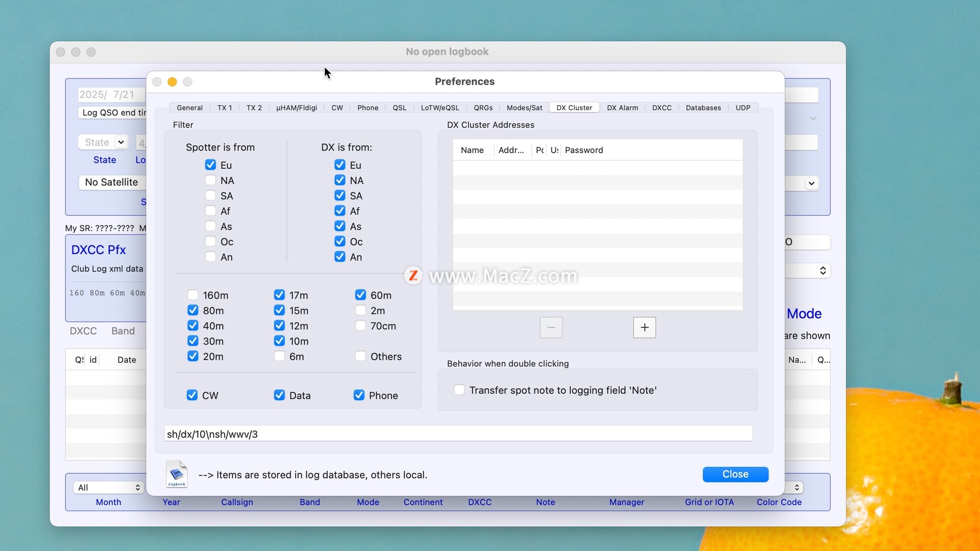980x551 pixels.
Task: Enable Spotter is from As checkbox
Action: (210, 226)
